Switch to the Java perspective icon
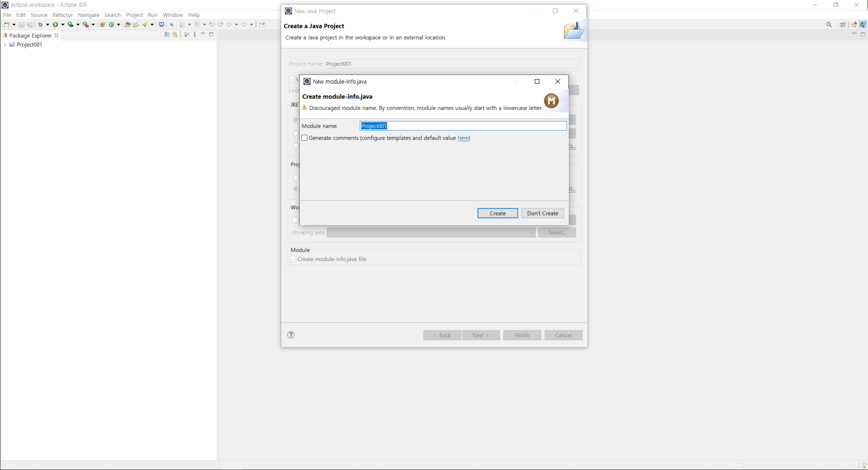 coord(863,24)
